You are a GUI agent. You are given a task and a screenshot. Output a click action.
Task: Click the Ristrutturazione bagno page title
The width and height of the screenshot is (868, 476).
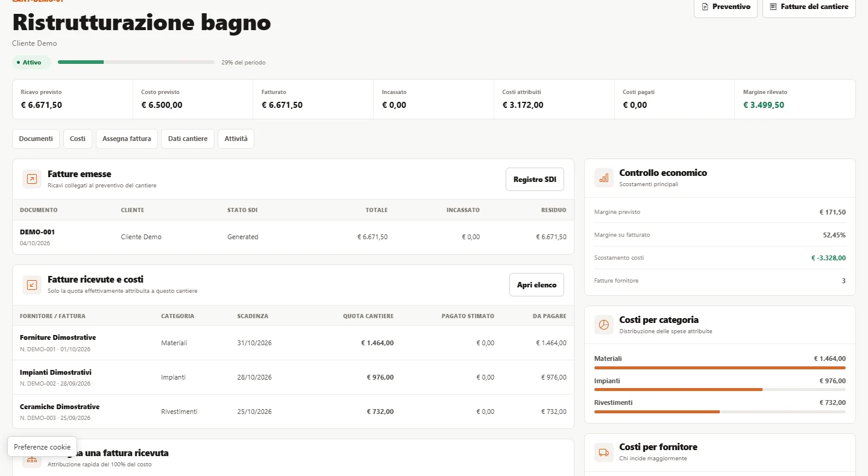(x=142, y=23)
